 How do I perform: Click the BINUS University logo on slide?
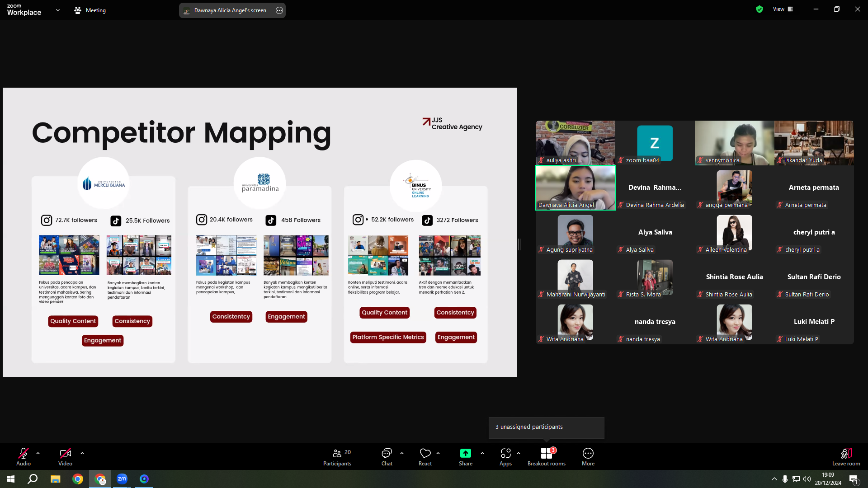(x=416, y=185)
